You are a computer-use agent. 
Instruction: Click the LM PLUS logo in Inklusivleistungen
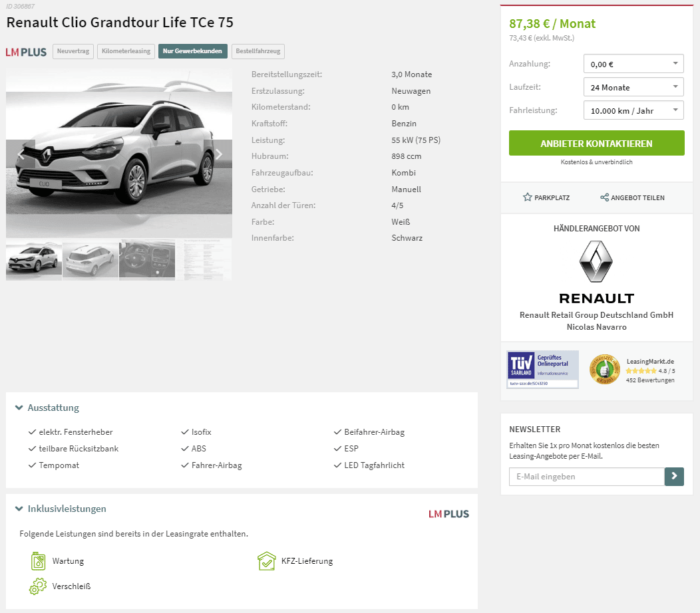[x=448, y=514]
